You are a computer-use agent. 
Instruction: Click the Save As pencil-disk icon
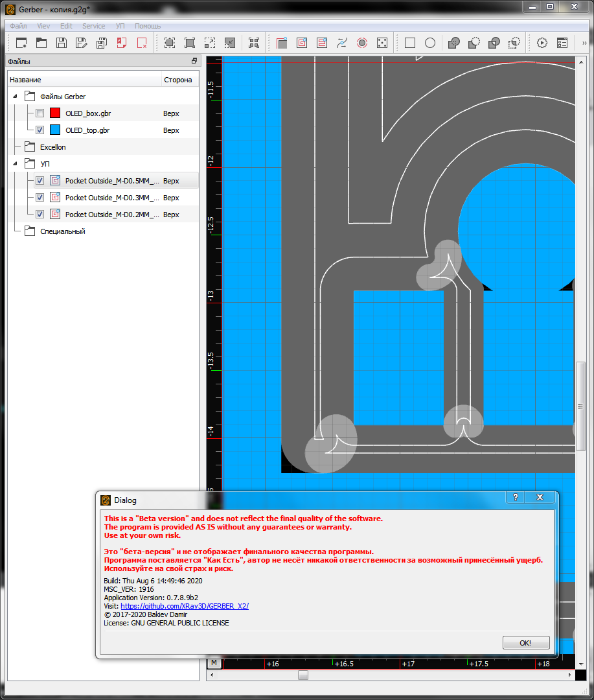pyautogui.click(x=82, y=43)
